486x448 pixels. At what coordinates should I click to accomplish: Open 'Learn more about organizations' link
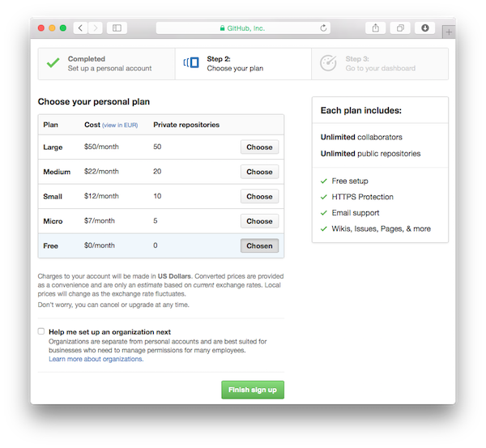click(x=96, y=359)
